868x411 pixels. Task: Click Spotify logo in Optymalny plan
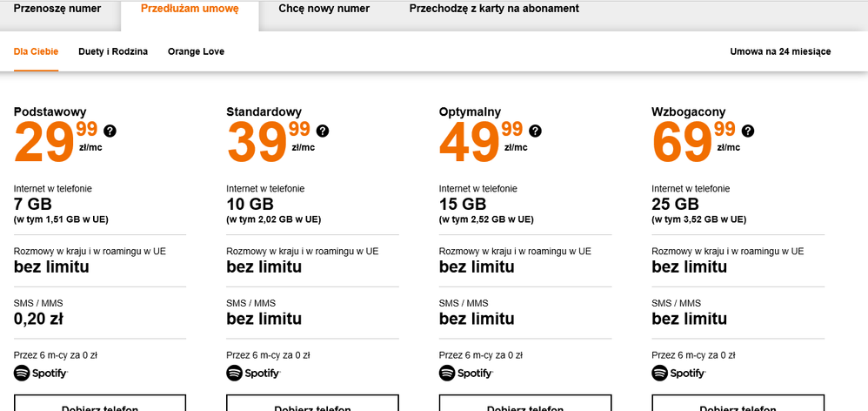click(466, 373)
